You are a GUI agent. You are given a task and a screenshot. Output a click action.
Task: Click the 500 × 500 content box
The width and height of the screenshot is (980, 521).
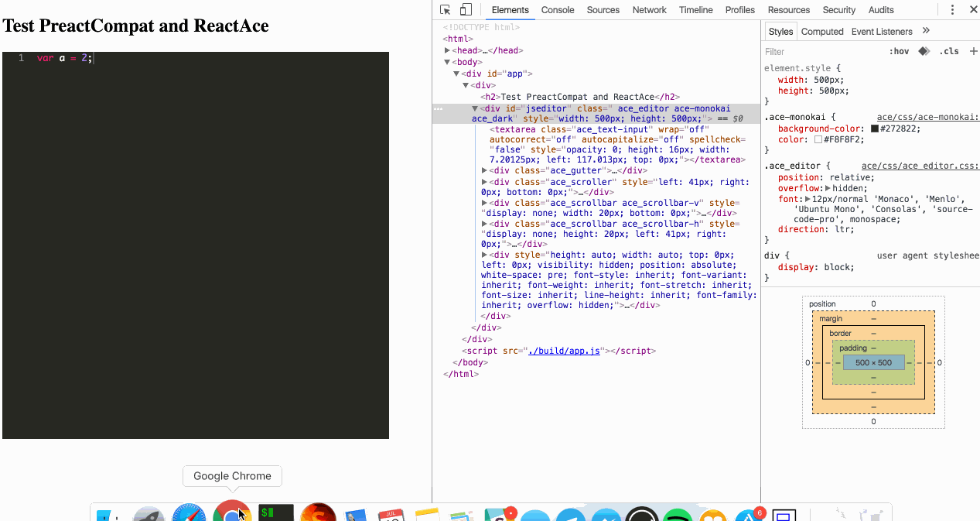click(x=873, y=362)
